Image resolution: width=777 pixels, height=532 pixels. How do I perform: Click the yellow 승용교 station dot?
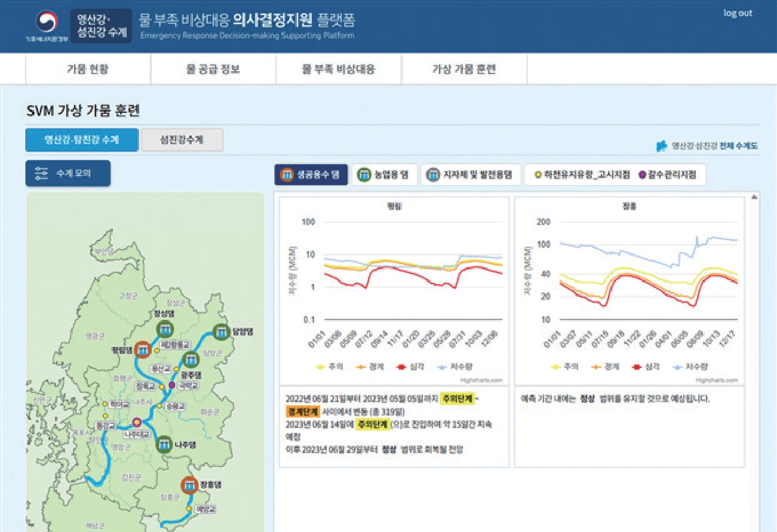point(159,405)
